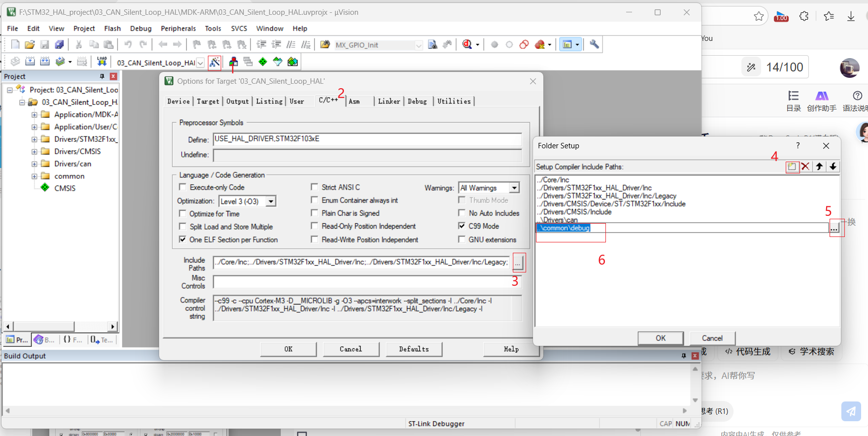Open Options for Target magic wand icon
868x436 pixels.
tap(215, 62)
